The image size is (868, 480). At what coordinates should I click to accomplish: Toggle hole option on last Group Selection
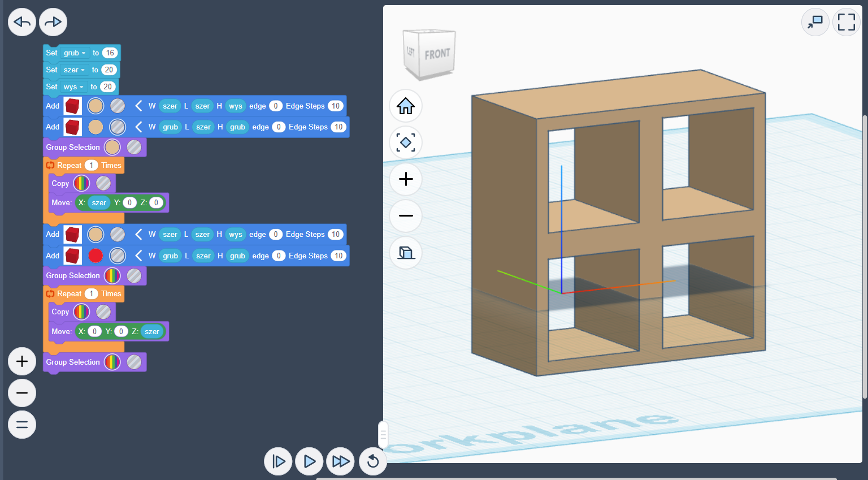coord(134,362)
